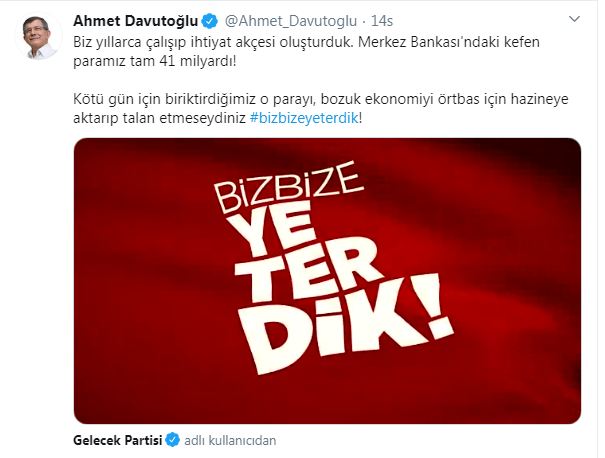Open Ahmet Davutoğlu's profile photo
Image resolution: width=605 pixels, height=458 pixels.
pyautogui.click(x=37, y=37)
